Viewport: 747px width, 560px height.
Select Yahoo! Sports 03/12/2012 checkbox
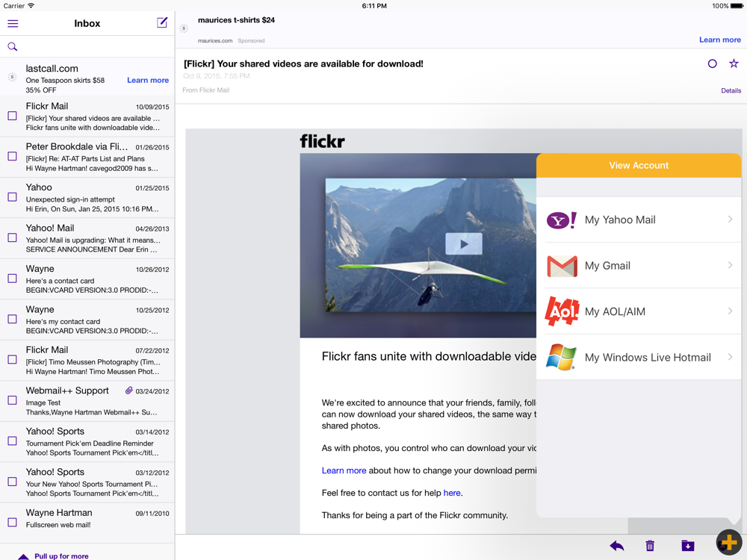click(x=13, y=482)
